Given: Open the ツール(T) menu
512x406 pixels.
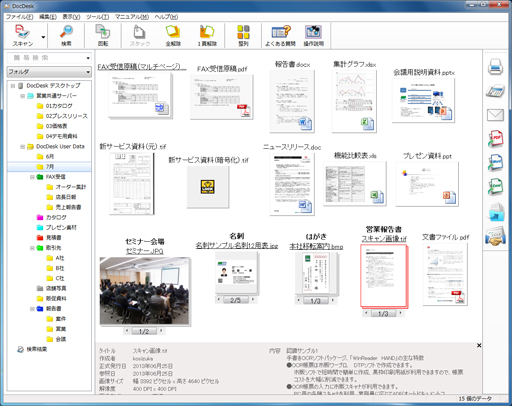Looking at the screenshot, I should [x=97, y=17].
